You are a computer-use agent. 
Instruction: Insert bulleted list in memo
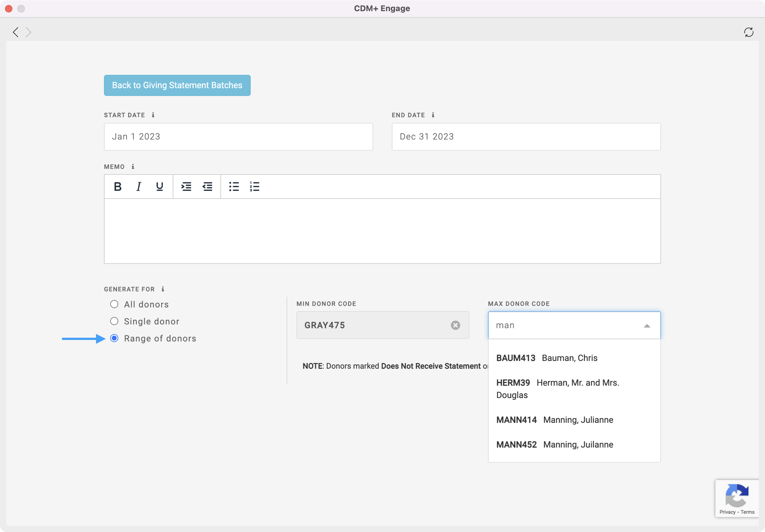(x=234, y=186)
